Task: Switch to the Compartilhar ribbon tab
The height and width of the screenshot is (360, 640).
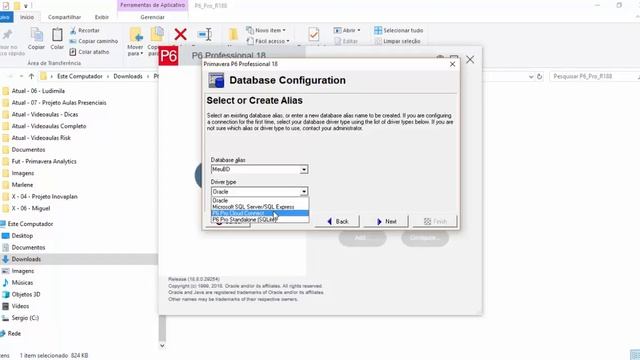Action: 64,17
